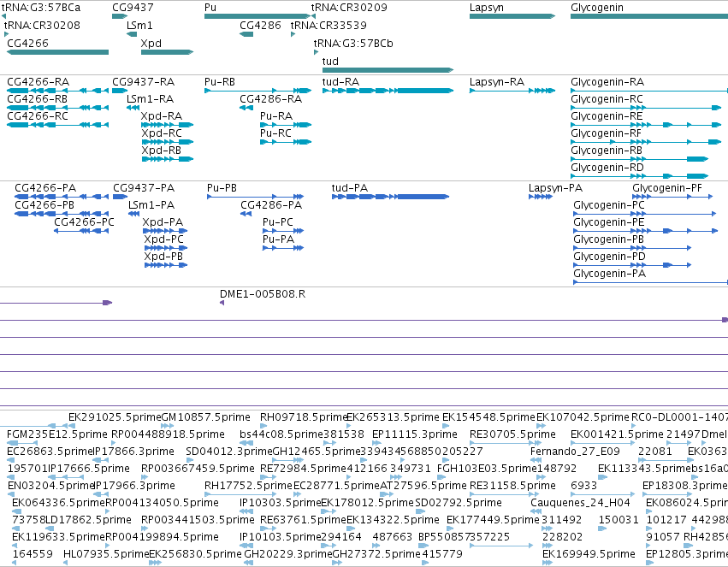Click the Xpd-RA transcript label

click(x=162, y=116)
